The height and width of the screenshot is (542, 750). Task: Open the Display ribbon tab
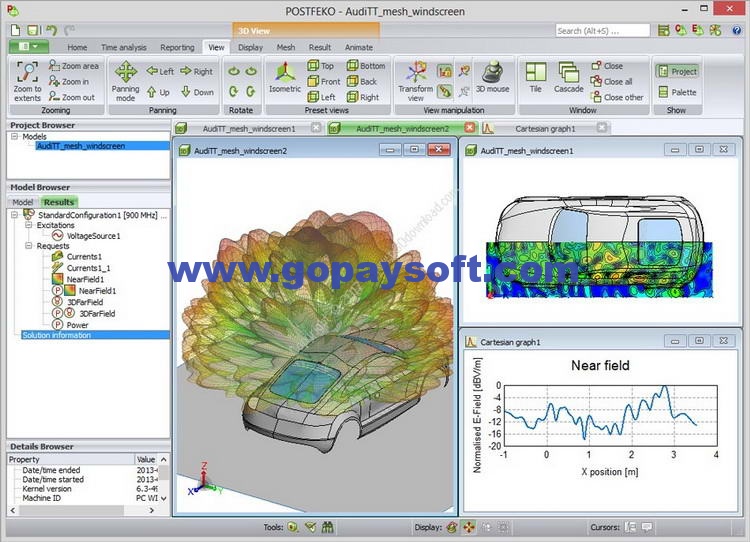[250, 47]
